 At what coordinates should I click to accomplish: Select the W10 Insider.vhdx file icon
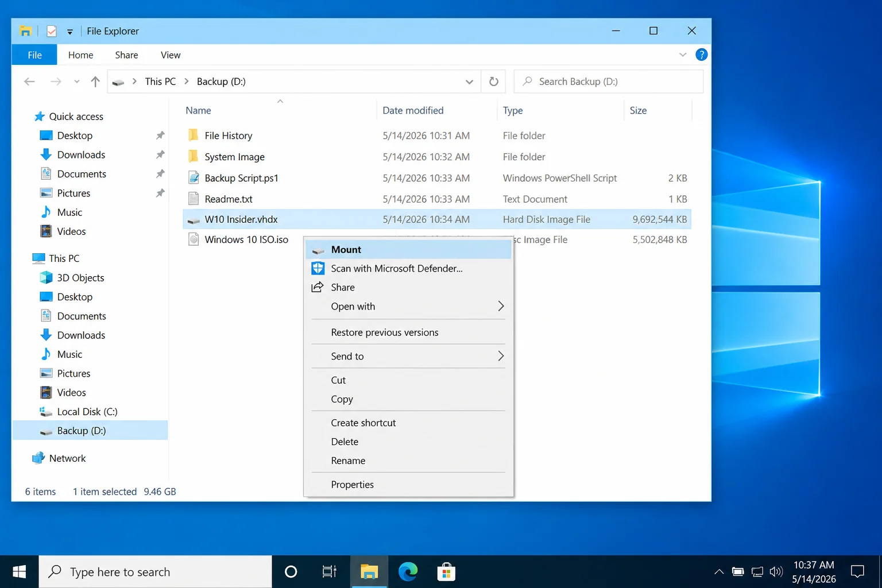194,220
